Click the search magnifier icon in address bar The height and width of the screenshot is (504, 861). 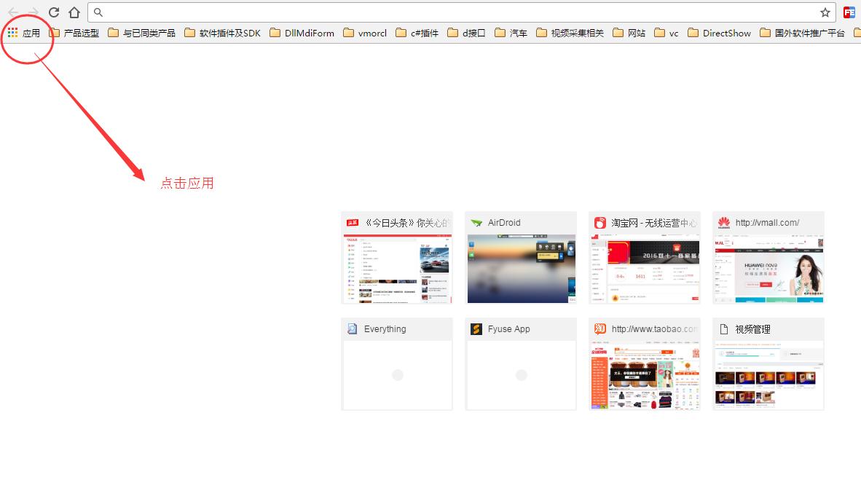coord(99,12)
